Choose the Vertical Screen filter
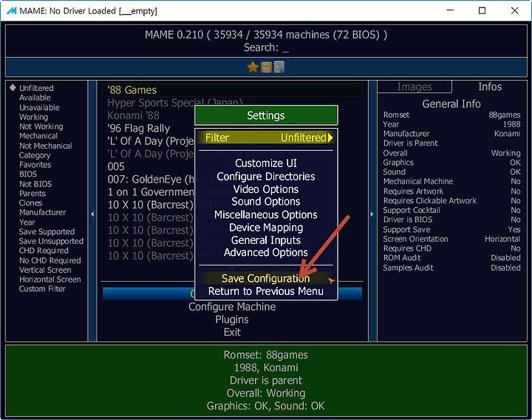Viewport: 532px width, 420px height. (x=45, y=270)
